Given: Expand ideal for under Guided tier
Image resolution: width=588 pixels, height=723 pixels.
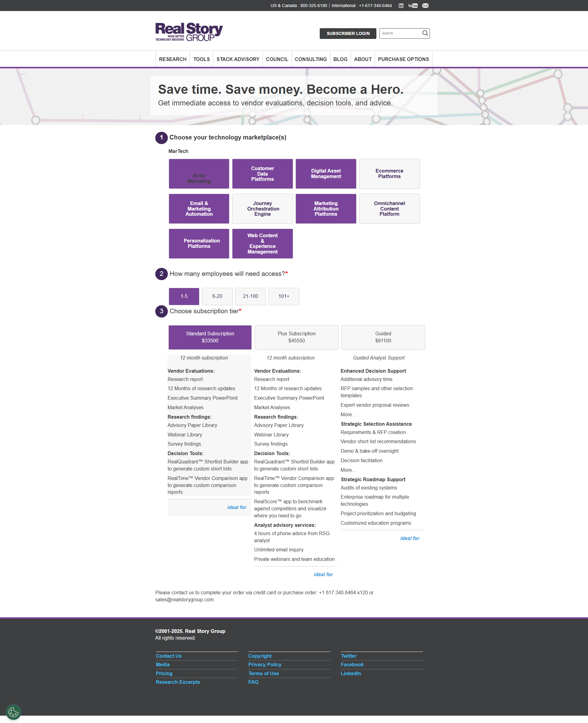Looking at the screenshot, I should click(x=409, y=538).
